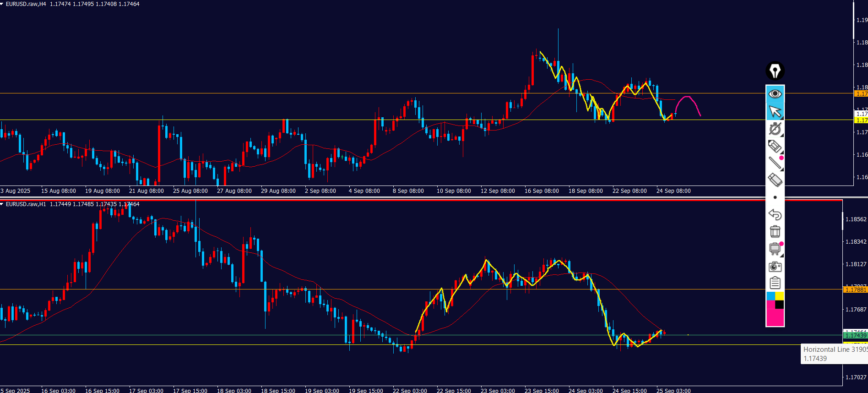Image resolution: width=868 pixels, height=393 pixels.
Task: Pick the cyan color swatch
Action: tap(770, 296)
